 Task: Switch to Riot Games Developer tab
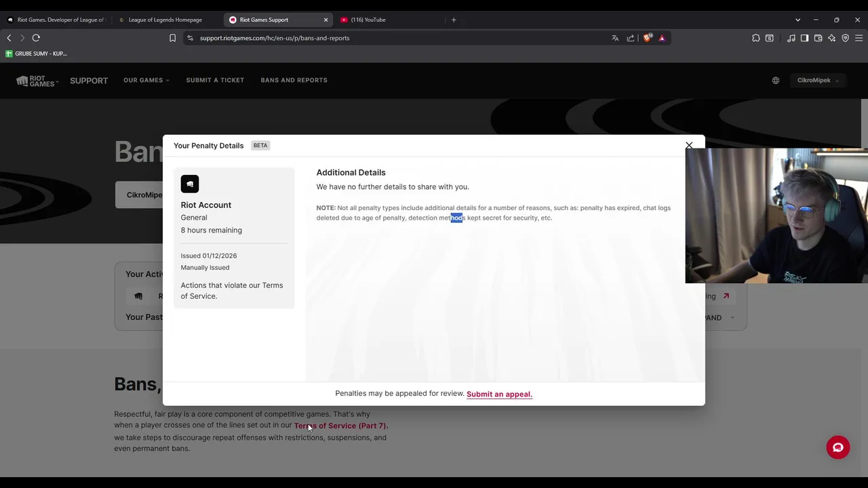[56, 20]
